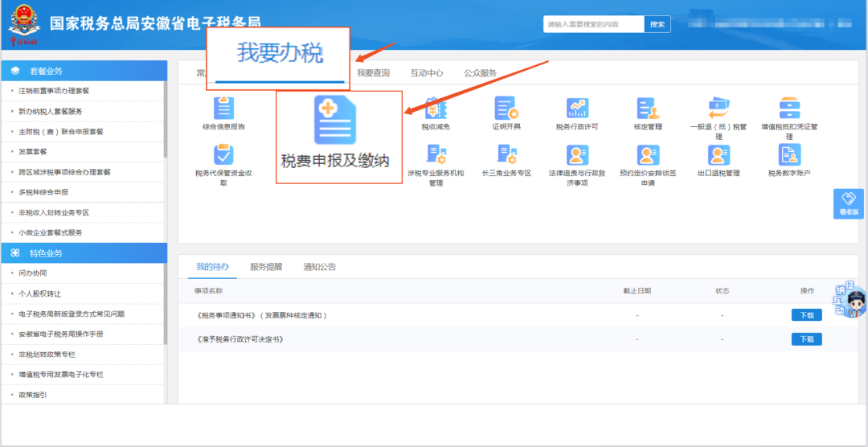Open the 个人股权转让 link
Viewport: 868px width, 447px height.
40,293
